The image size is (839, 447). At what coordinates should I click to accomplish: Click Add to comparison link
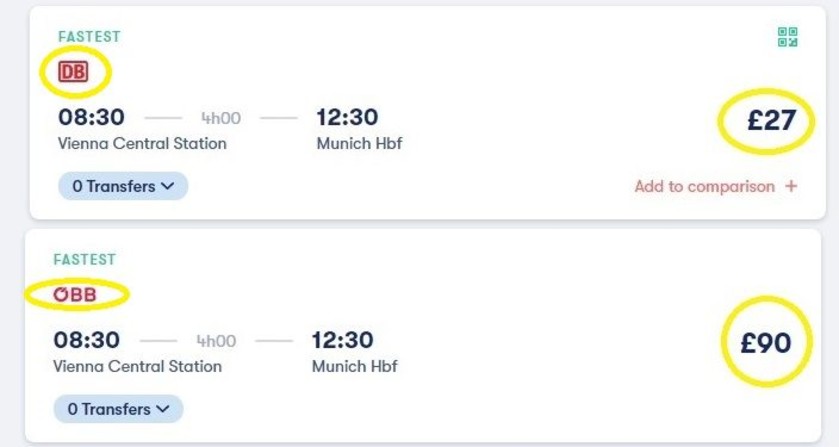click(704, 186)
